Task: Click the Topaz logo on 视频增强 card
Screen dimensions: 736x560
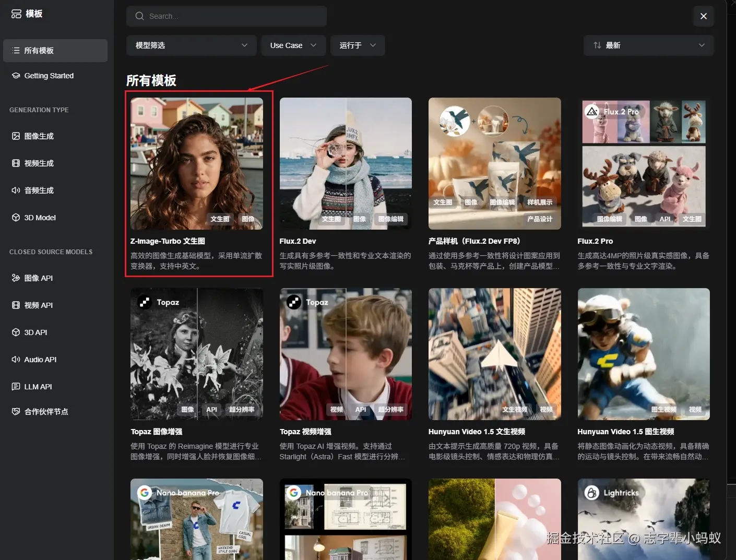Action: [294, 302]
